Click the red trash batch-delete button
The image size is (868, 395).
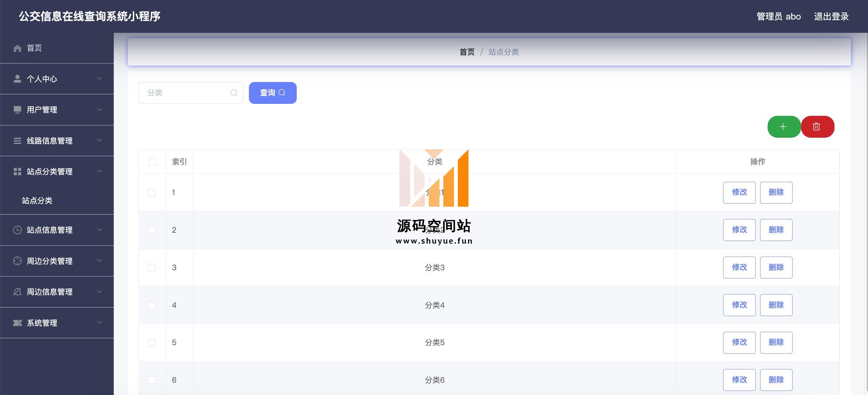tap(817, 127)
